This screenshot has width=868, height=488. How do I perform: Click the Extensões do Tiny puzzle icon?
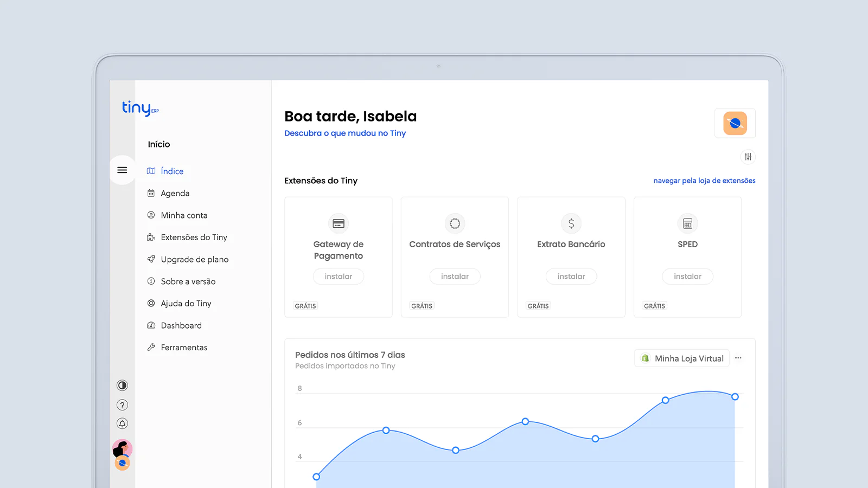pyautogui.click(x=151, y=237)
